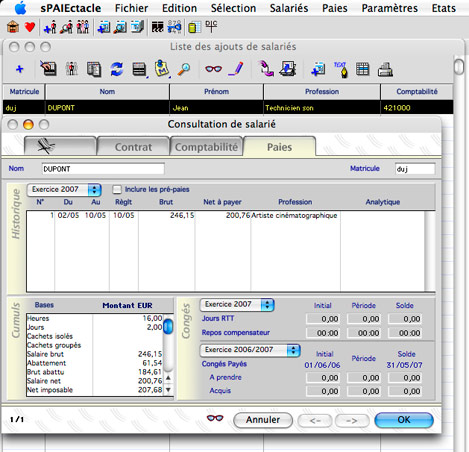The width and height of the screenshot is (469, 452).
Task: Click the blue key with numbers icon
Action: [174, 27]
